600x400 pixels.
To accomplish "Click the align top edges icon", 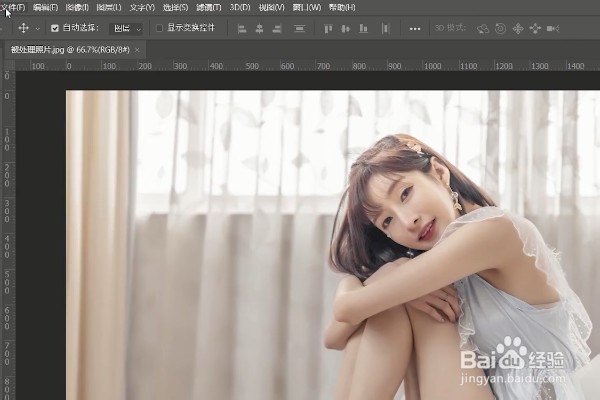I will [328, 29].
